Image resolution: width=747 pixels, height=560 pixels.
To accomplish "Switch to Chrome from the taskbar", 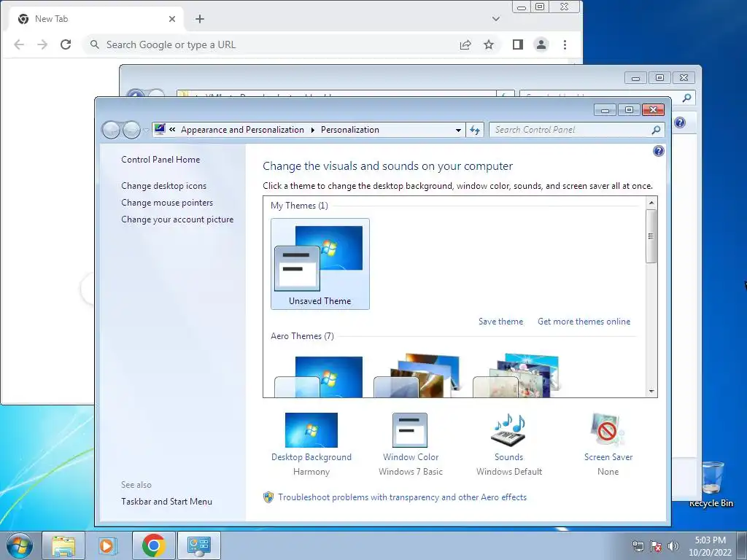I will click(x=153, y=545).
